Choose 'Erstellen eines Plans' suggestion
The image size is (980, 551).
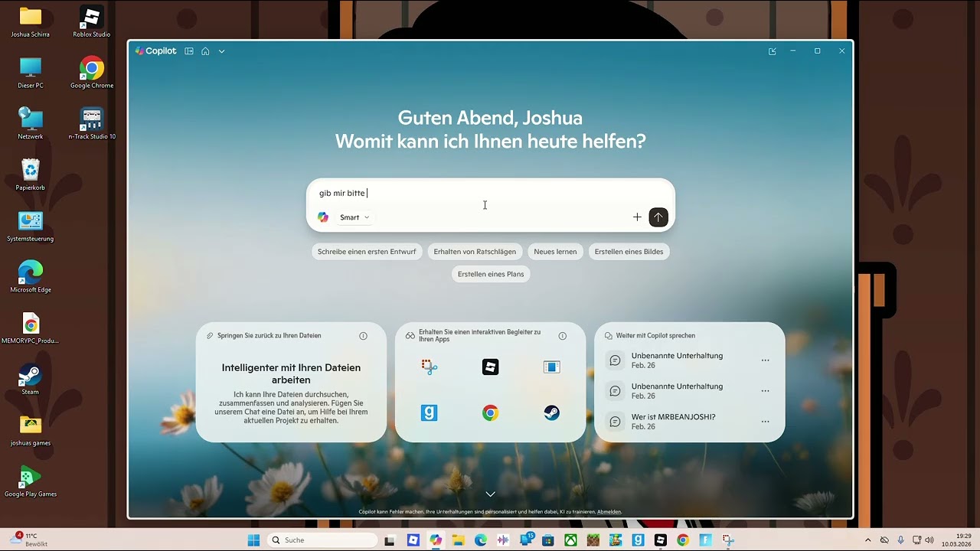click(x=491, y=274)
